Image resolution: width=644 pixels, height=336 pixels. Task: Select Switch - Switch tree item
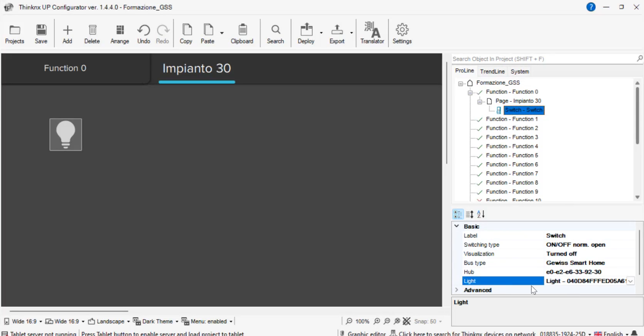(524, 110)
